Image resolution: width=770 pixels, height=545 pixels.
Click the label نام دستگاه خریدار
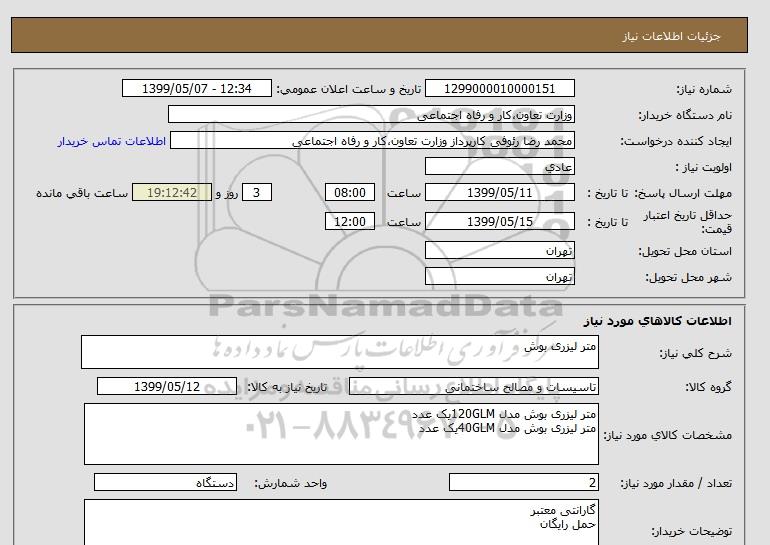pyautogui.click(x=685, y=115)
